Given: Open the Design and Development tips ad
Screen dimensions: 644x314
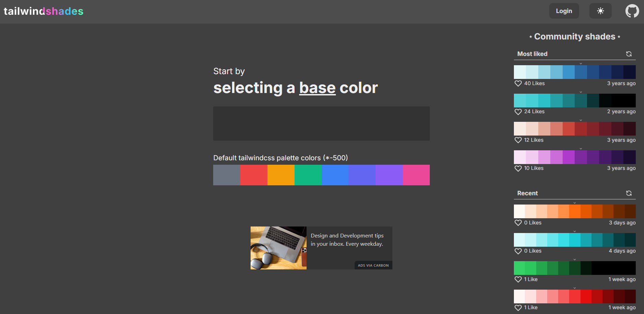Looking at the screenshot, I should point(347,240).
